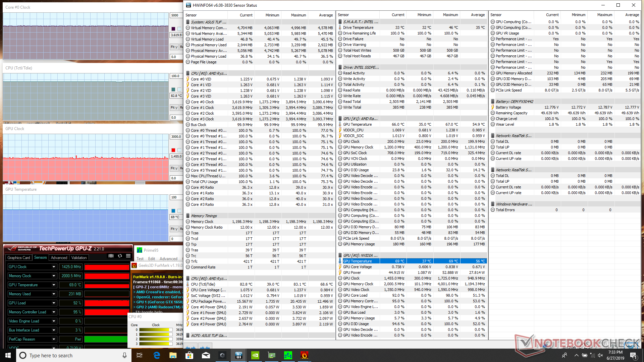Click the Memory Timings section header
Image resolution: width=644 pixels, height=362 pixels.
pos(260,216)
